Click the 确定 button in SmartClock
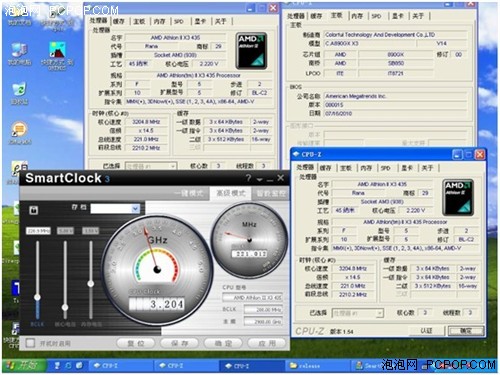500x375 pixels. 223,343
